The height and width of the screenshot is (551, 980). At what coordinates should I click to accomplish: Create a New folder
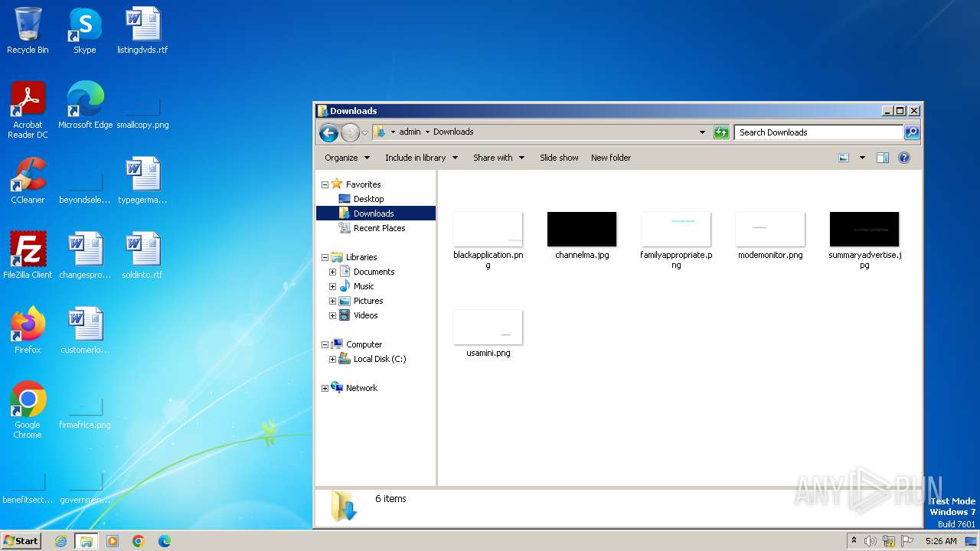click(611, 158)
